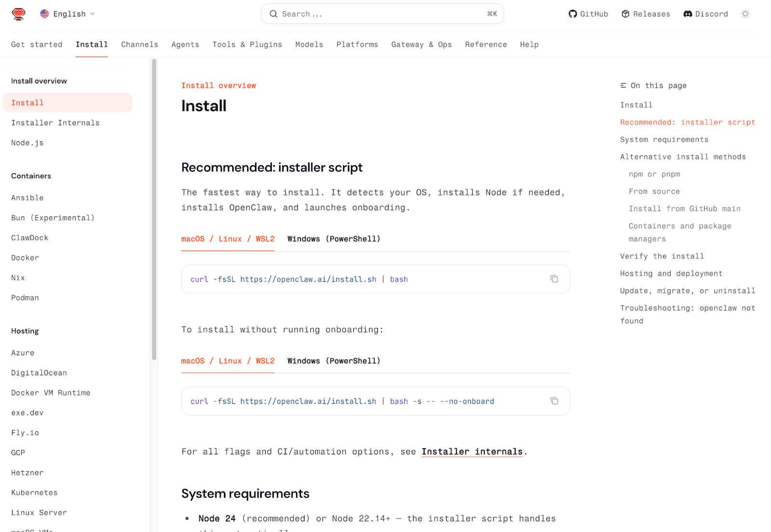Open Installer Internals in sidebar
771x532 pixels.
pos(55,123)
